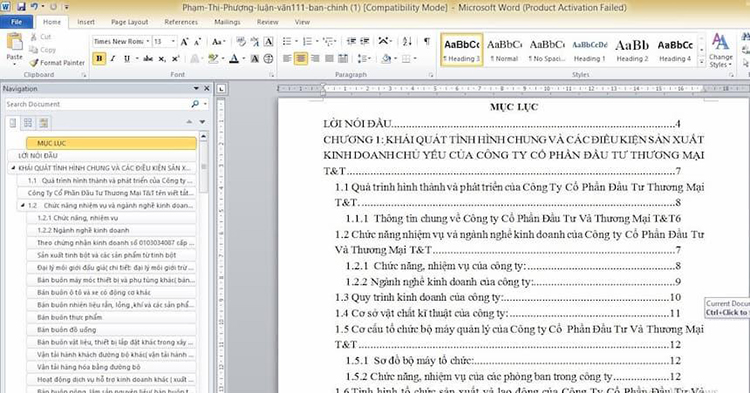750x393 pixels.
Task: Switch to the Review tab
Action: pos(267,22)
